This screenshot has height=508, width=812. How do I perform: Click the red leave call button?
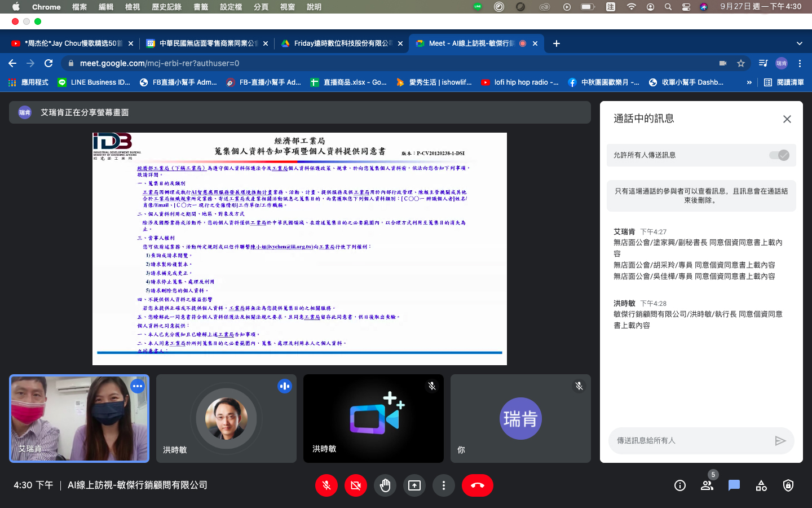(x=477, y=485)
